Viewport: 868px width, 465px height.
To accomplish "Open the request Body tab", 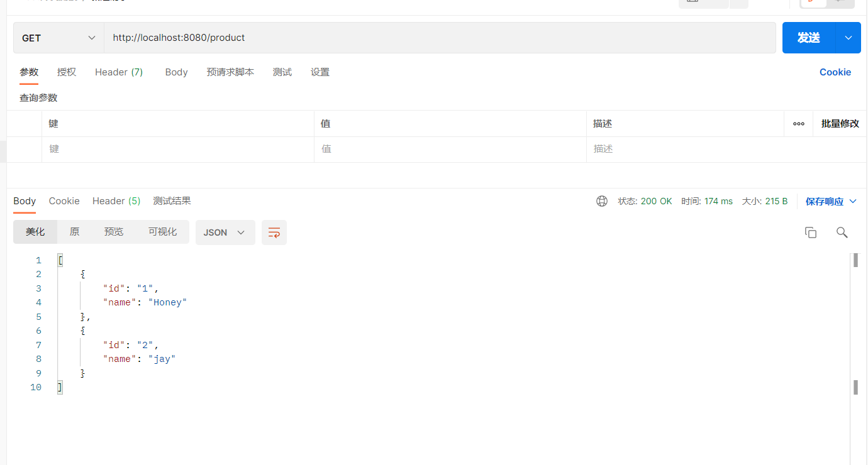I will point(177,72).
